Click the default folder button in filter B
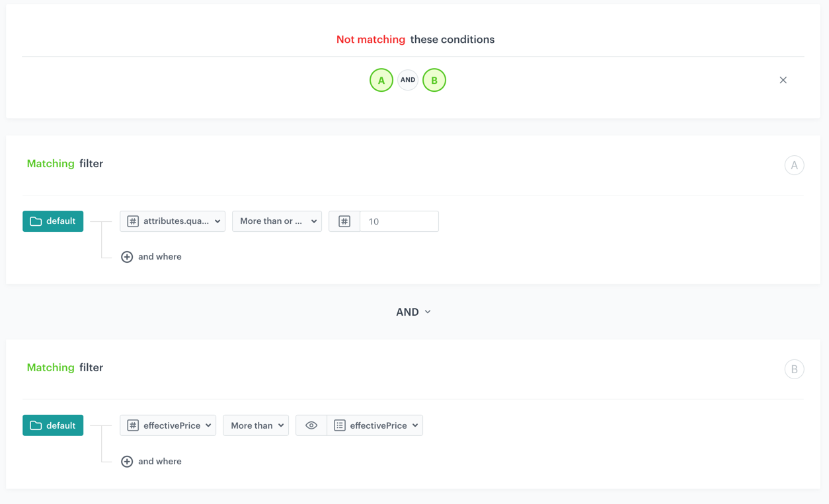This screenshot has height=504, width=829. coord(53,425)
